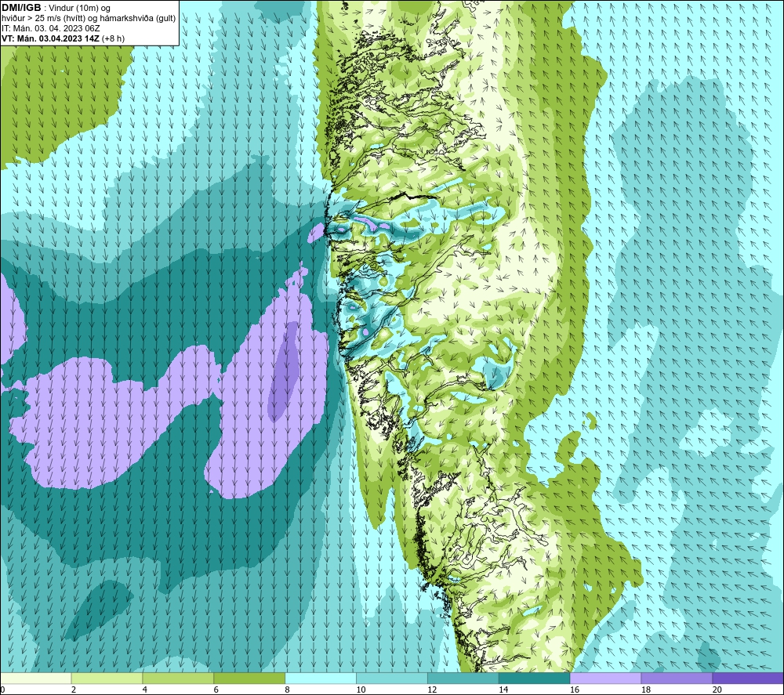
Task: Click the 18–20 m/s medium purple legend swatch
Action: [x=677, y=678]
